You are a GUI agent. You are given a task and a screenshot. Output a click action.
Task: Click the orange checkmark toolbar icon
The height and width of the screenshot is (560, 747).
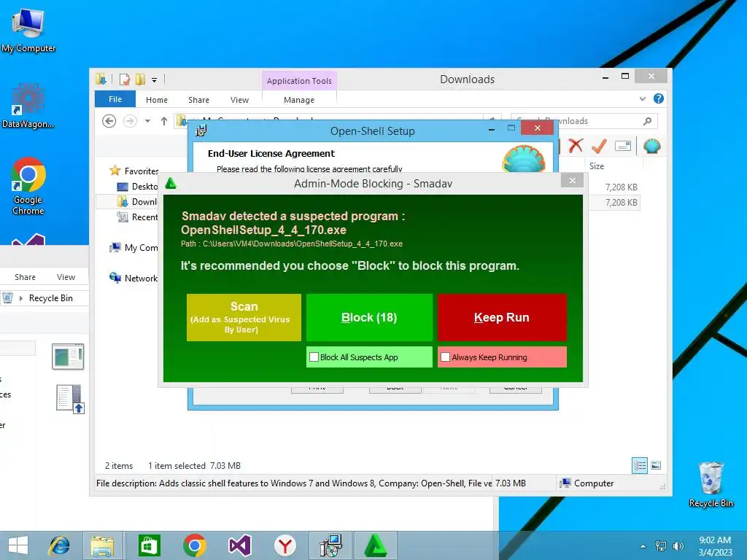coord(599,146)
